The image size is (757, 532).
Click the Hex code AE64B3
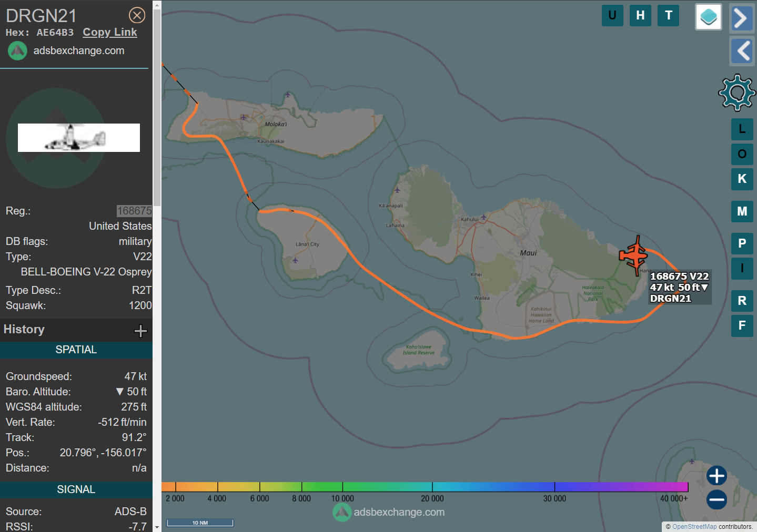point(55,33)
